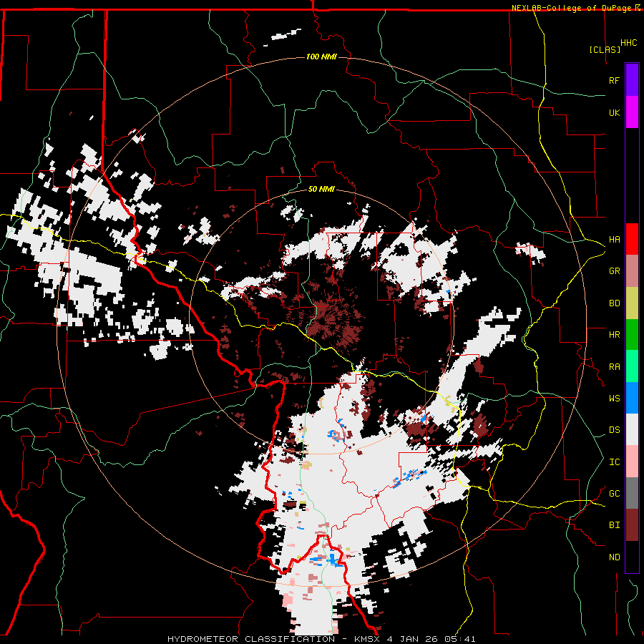Click the BD legend label

coord(614,303)
